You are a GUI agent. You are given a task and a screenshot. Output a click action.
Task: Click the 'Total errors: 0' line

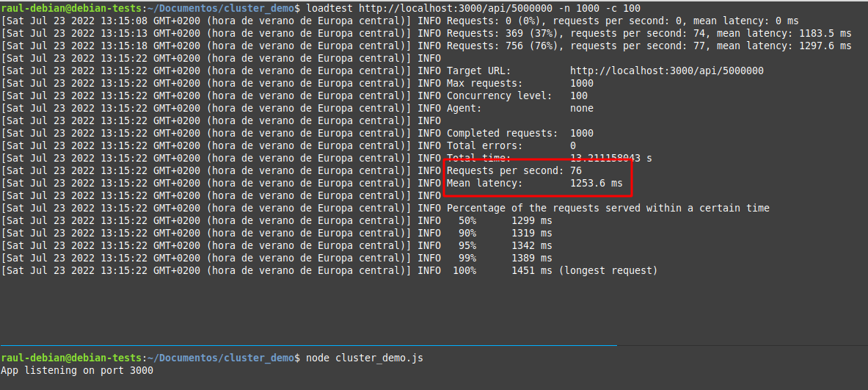(511, 146)
